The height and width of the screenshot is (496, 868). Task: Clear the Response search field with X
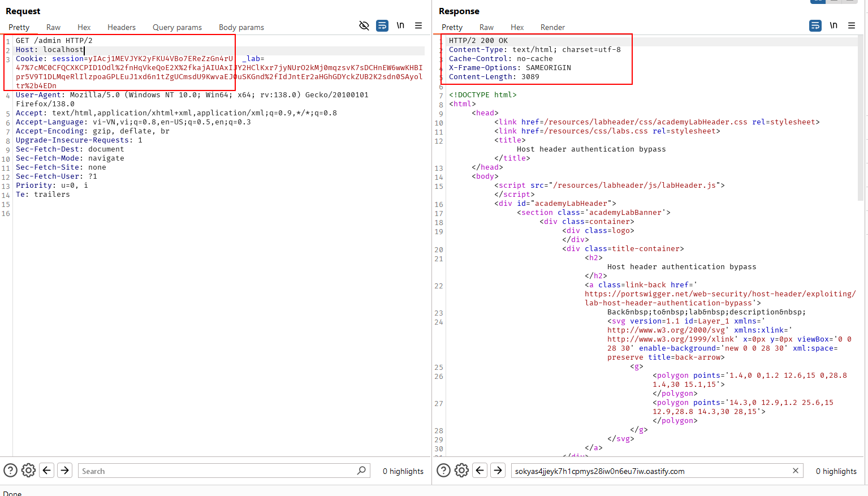click(x=796, y=471)
